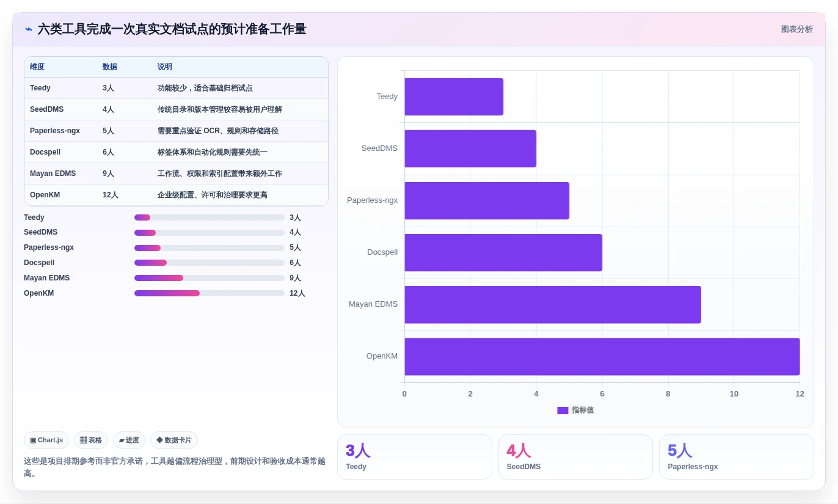The width and height of the screenshot is (838, 504).
Task: Click the 维度 column header
Action: coord(37,67)
